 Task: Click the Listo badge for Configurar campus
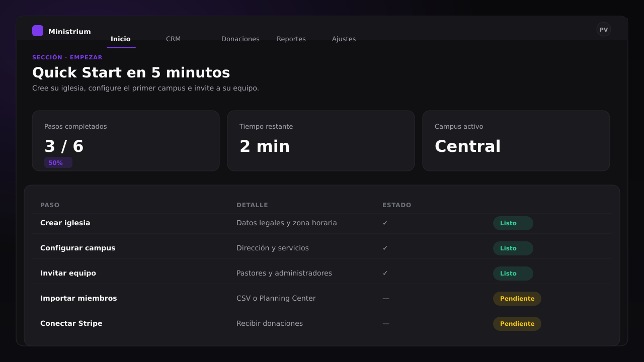pos(513,248)
